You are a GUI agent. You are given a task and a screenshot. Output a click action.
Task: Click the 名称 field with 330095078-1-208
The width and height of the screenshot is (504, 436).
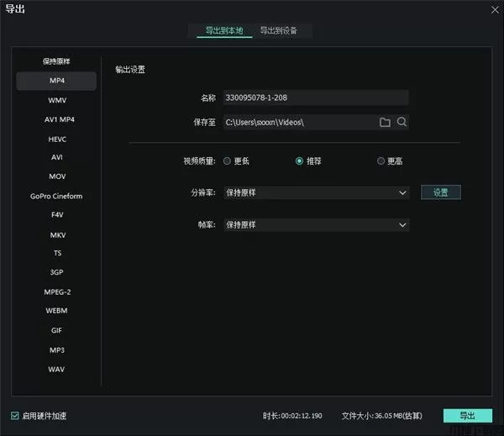click(x=316, y=97)
